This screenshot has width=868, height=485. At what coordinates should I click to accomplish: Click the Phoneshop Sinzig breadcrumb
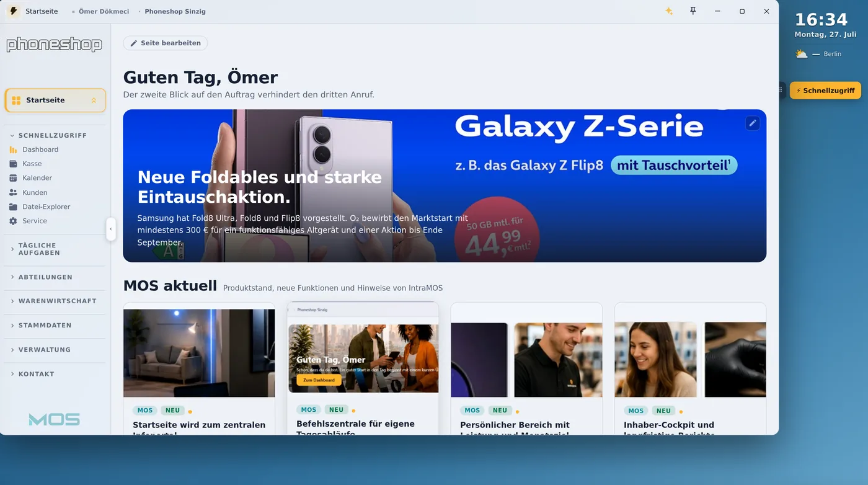click(175, 11)
